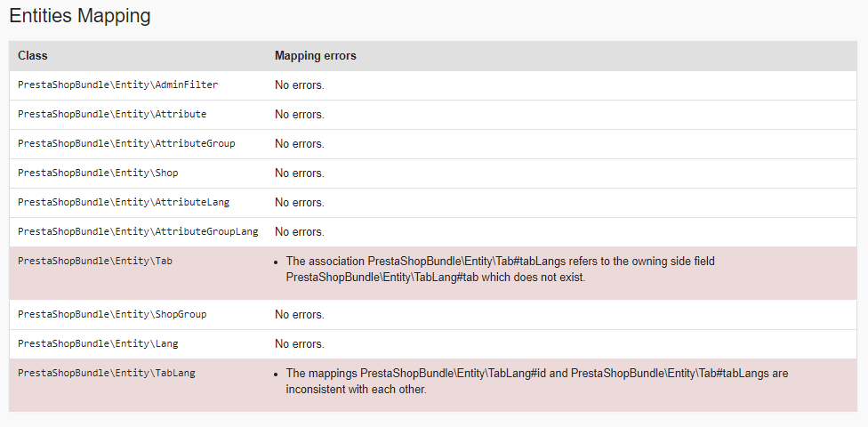This screenshot has width=868, height=427.
Task: Click the AttributeLang entity class name
Action: tap(124, 202)
